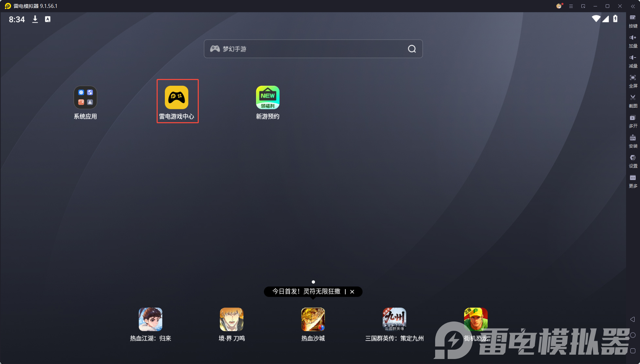Open emulator 设置 settings

pyautogui.click(x=633, y=161)
